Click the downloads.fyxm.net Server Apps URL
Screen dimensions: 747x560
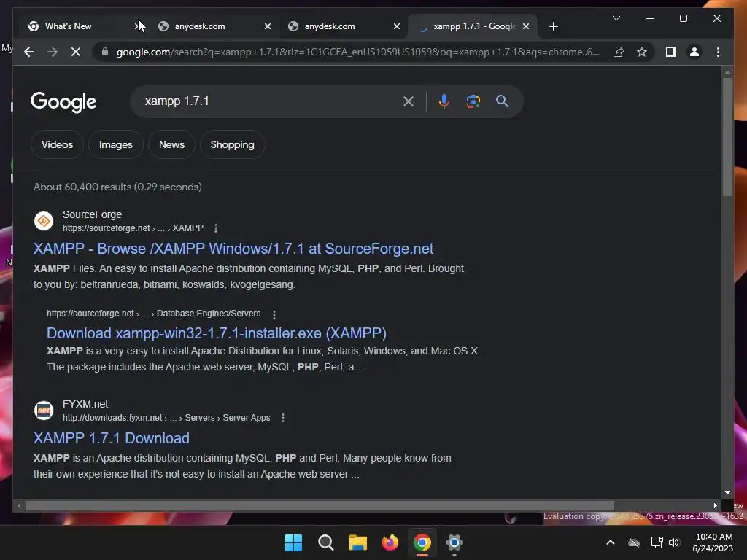[x=166, y=418]
